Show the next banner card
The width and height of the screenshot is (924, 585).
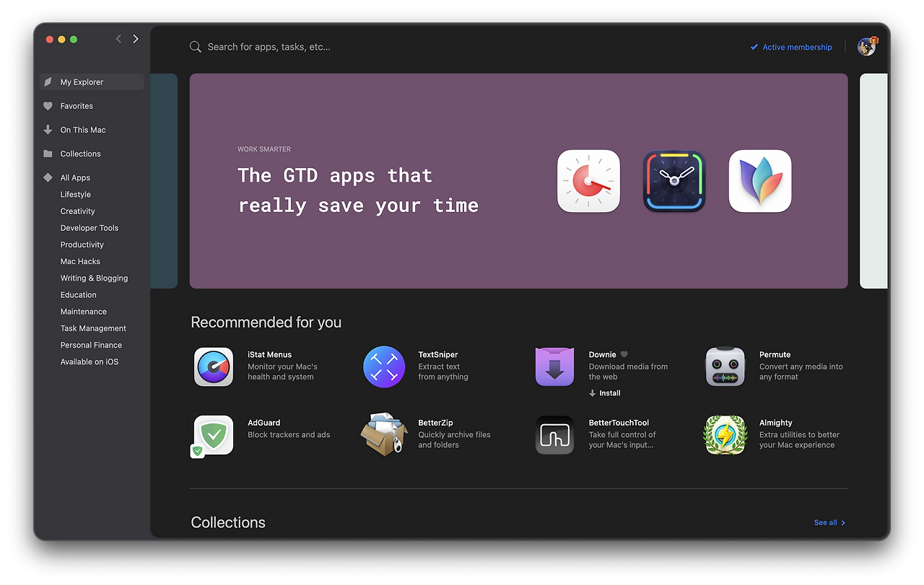pyautogui.click(x=873, y=181)
